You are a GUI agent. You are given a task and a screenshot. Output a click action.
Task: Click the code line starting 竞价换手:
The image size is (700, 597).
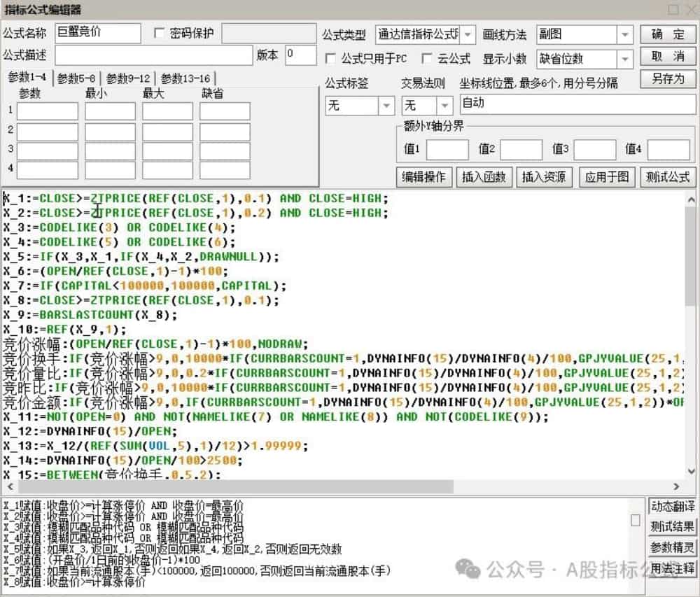(x=343, y=359)
